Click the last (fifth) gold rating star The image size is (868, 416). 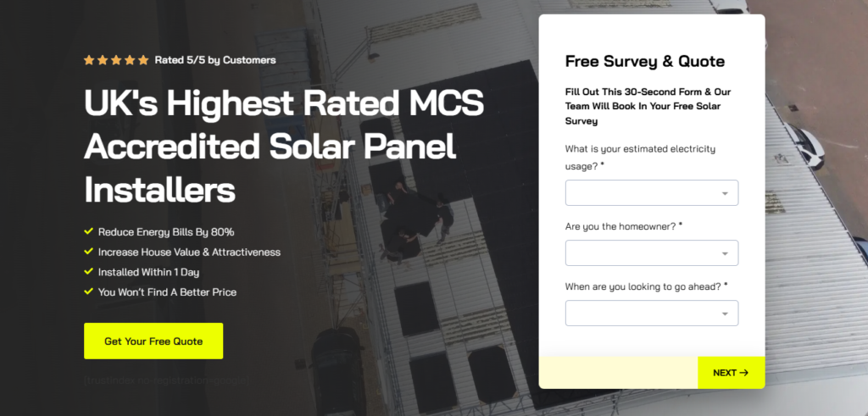[x=142, y=60]
